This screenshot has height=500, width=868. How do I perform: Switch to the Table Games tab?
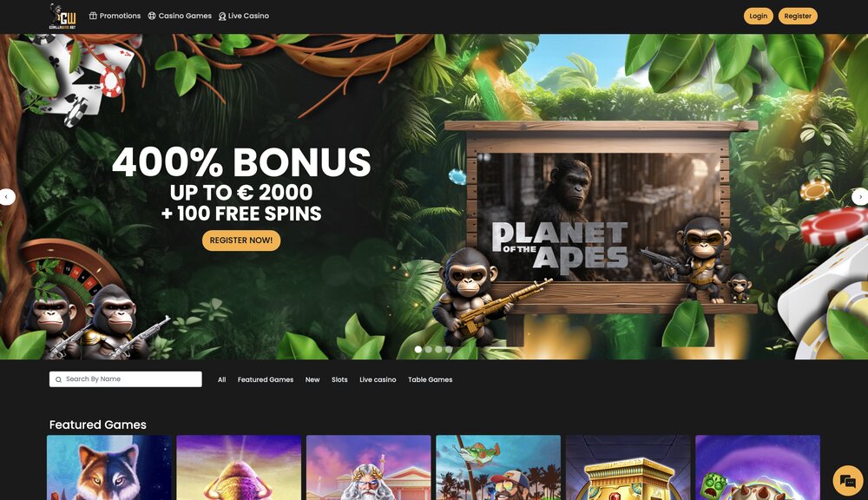coord(431,380)
